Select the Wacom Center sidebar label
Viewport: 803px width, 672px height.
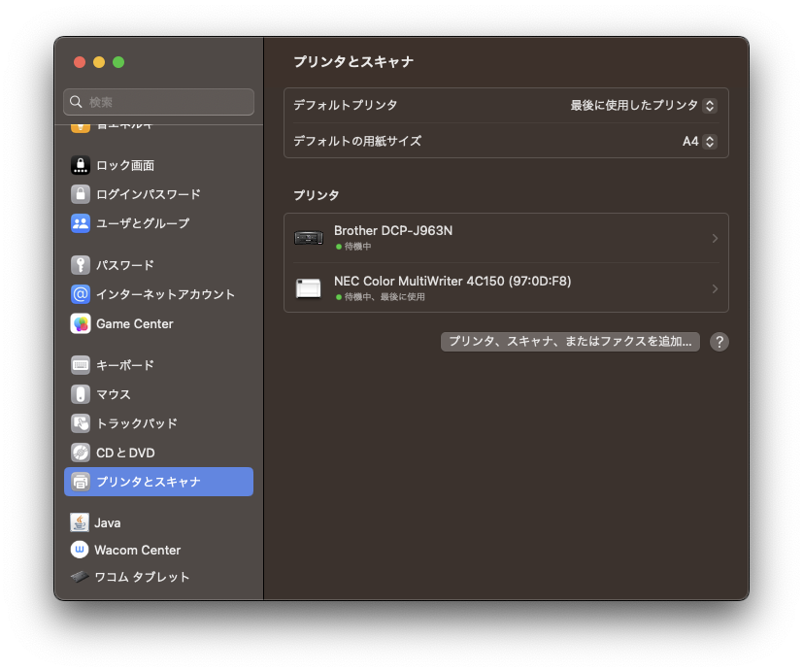[137, 550]
